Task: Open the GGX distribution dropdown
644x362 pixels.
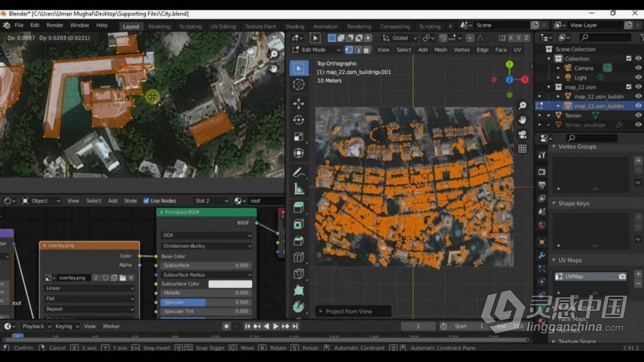Action: pyautogui.click(x=206, y=235)
